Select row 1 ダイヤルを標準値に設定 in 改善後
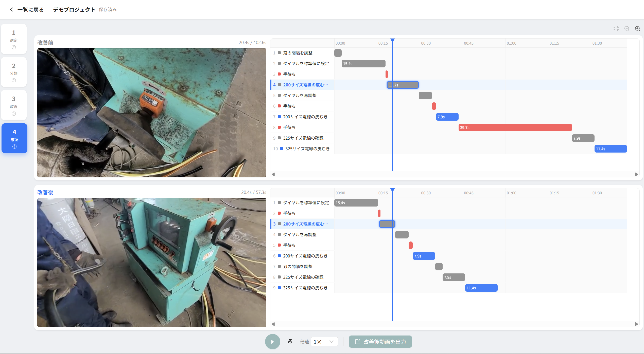Image resolution: width=644 pixels, height=354 pixels. pyautogui.click(x=302, y=203)
